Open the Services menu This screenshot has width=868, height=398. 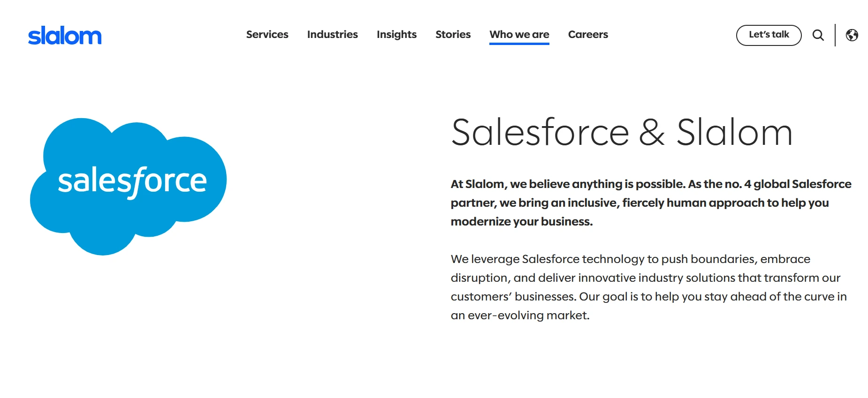coord(267,35)
